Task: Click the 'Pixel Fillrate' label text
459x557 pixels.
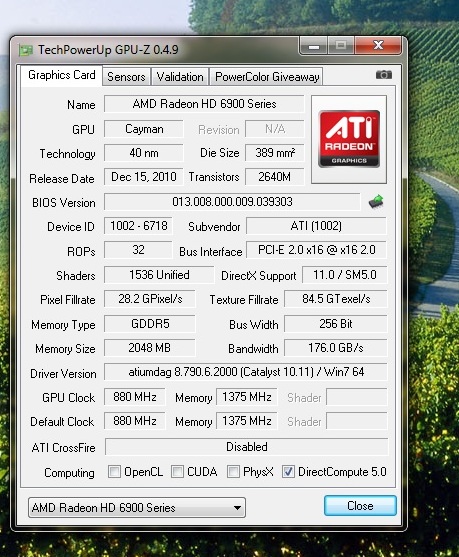Action: coord(68,300)
